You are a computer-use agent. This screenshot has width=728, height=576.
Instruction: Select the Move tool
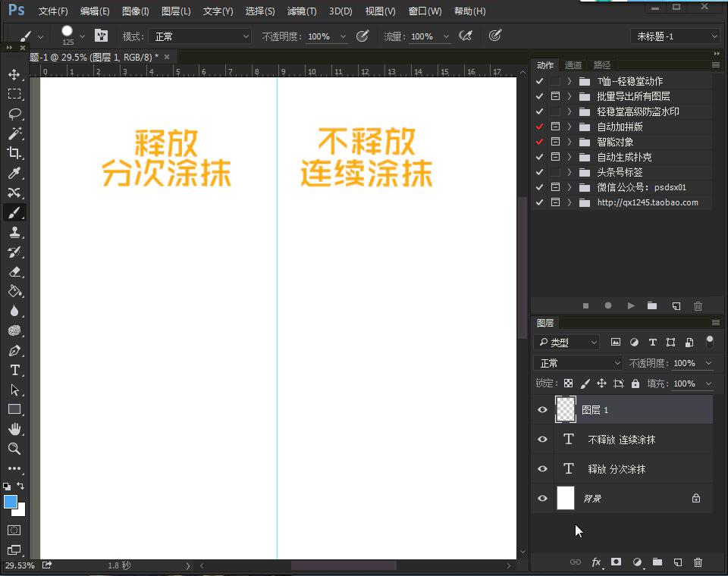16,74
